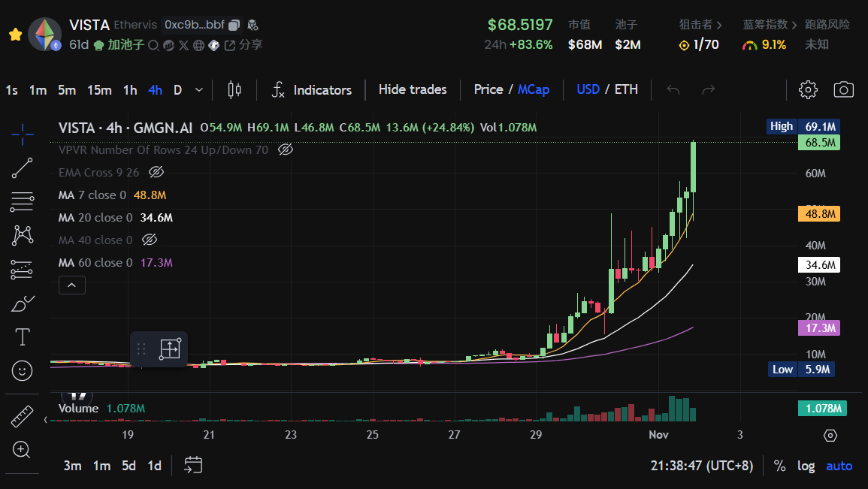This screenshot has height=489, width=868.
Task: Copy the 0xc9b...bbf contract address
Action: tap(234, 25)
